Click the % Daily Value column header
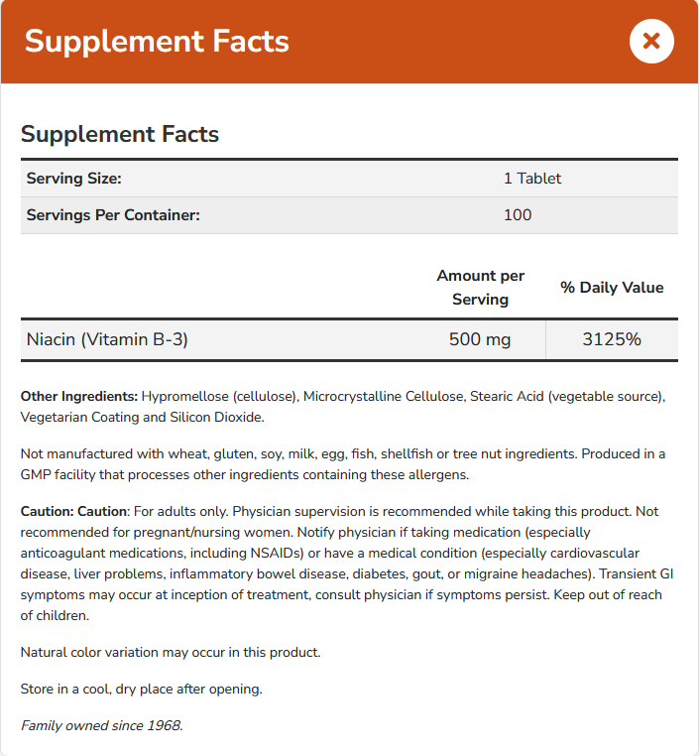The height and width of the screenshot is (756, 700). click(612, 288)
